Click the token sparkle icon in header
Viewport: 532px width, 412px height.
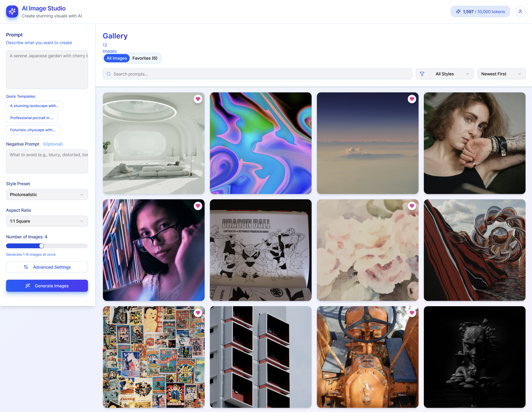[x=458, y=11]
